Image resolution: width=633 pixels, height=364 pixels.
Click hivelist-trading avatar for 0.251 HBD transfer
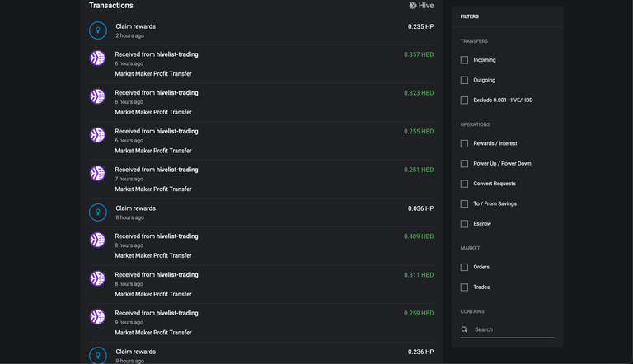tap(97, 173)
